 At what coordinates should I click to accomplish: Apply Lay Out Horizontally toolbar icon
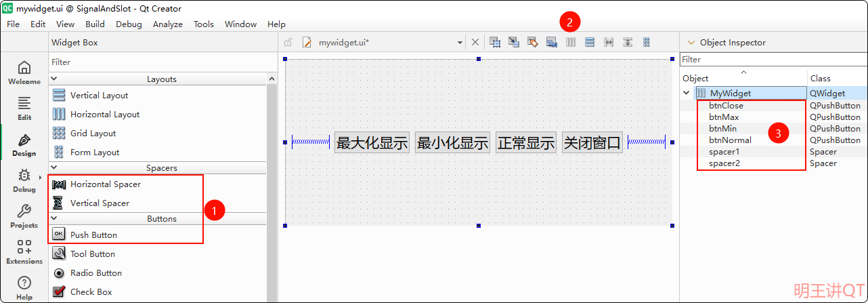pos(571,42)
